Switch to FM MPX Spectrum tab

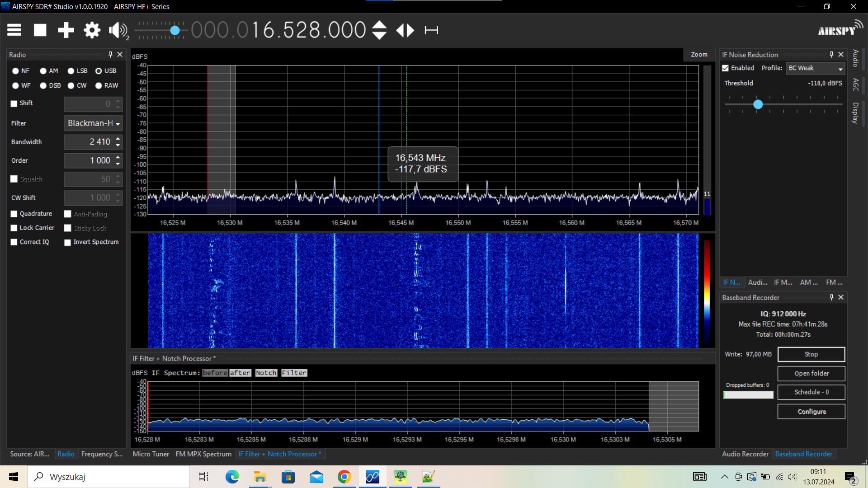click(x=203, y=454)
